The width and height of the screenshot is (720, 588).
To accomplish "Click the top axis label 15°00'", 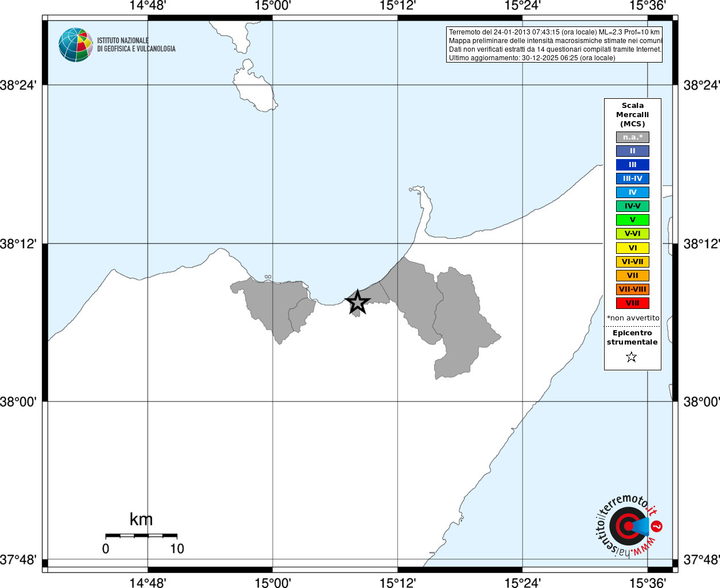I will click(x=272, y=6).
